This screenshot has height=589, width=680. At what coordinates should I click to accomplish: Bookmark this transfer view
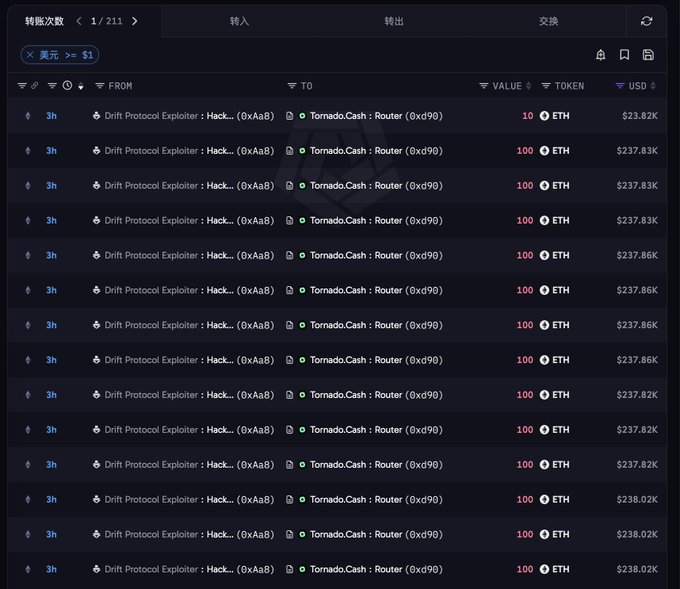624,55
